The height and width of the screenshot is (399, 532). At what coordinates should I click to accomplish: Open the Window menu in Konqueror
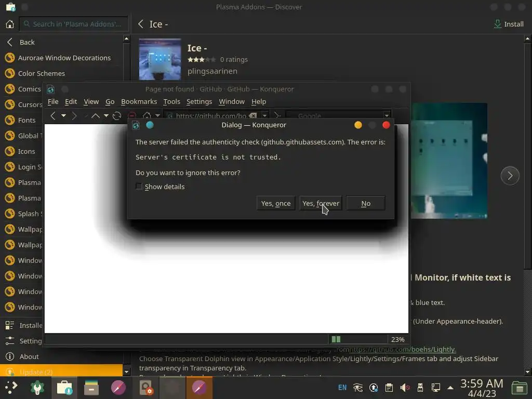point(232,101)
